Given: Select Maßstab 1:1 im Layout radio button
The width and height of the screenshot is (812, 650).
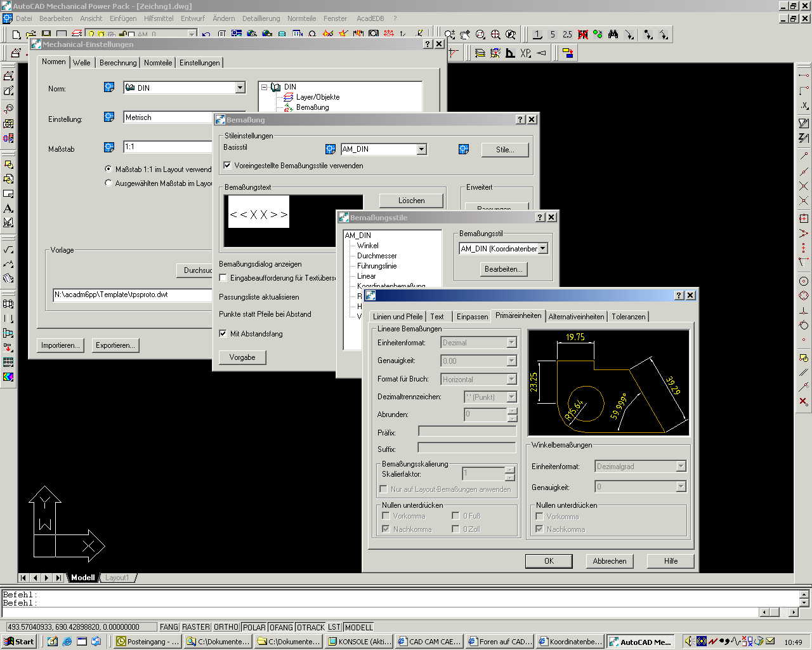Looking at the screenshot, I should [x=108, y=169].
